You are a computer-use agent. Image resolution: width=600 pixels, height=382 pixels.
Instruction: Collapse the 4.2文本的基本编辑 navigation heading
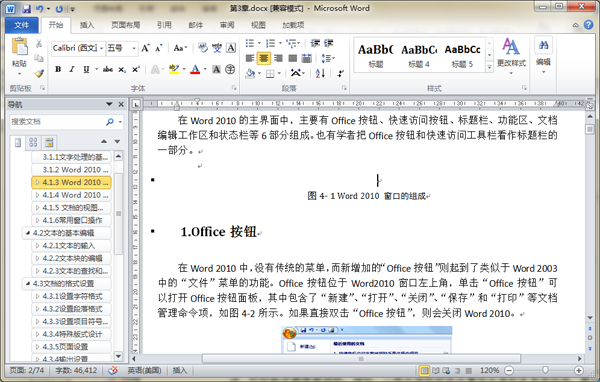[x=28, y=233]
